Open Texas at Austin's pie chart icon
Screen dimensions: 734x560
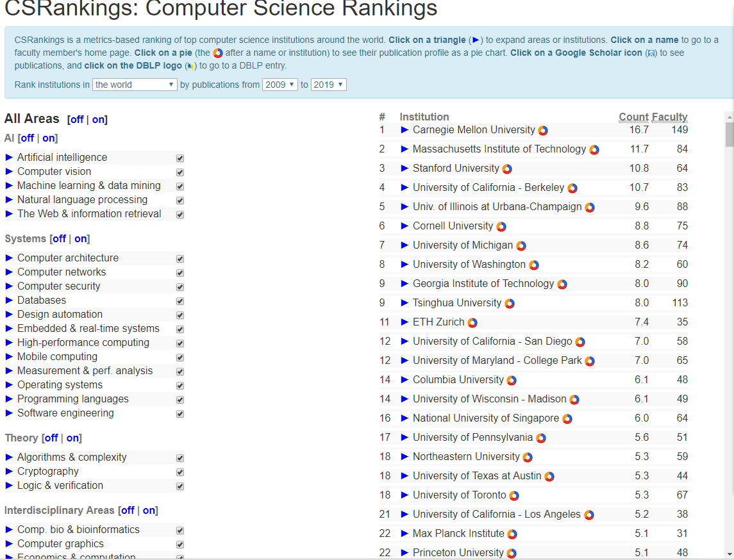click(x=549, y=476)
